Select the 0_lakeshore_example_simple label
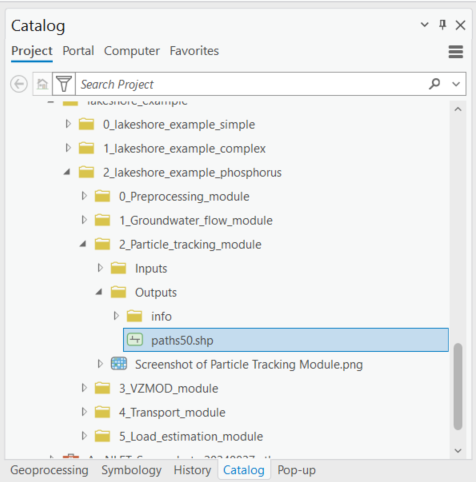Screen dimensions: 476x482 click(x=179, y=125)
